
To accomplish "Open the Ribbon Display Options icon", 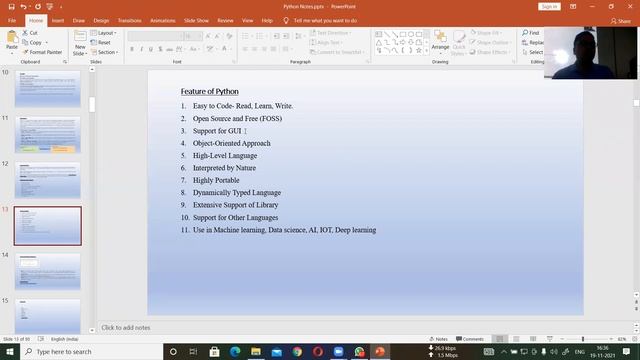I will click(573, 7).
